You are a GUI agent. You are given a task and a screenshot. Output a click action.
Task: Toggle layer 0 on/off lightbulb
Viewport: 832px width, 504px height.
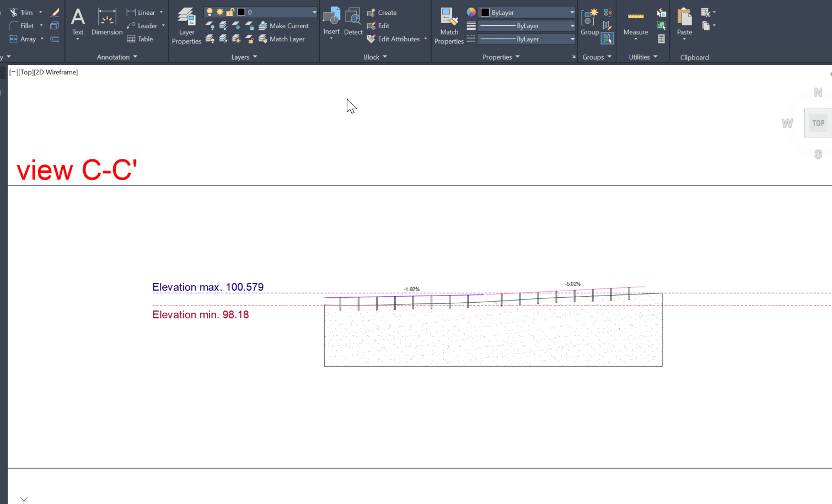tap(210, 12)
